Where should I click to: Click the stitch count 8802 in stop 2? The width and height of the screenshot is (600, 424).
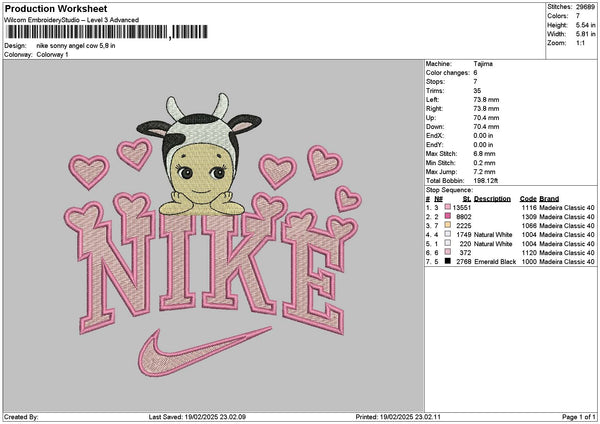(464, 217)
